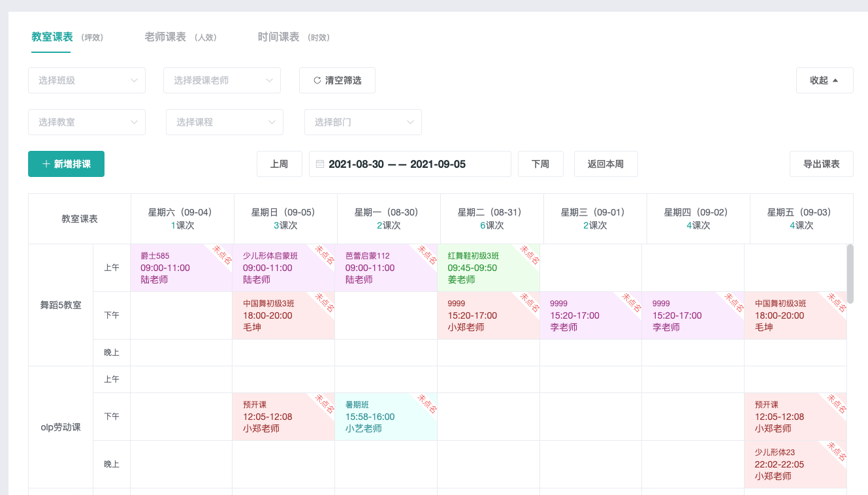This screenshot has height=495, width=868.
Task: Open the 芭蕾启蒙112 class card
Action: (x=386, y=268)
